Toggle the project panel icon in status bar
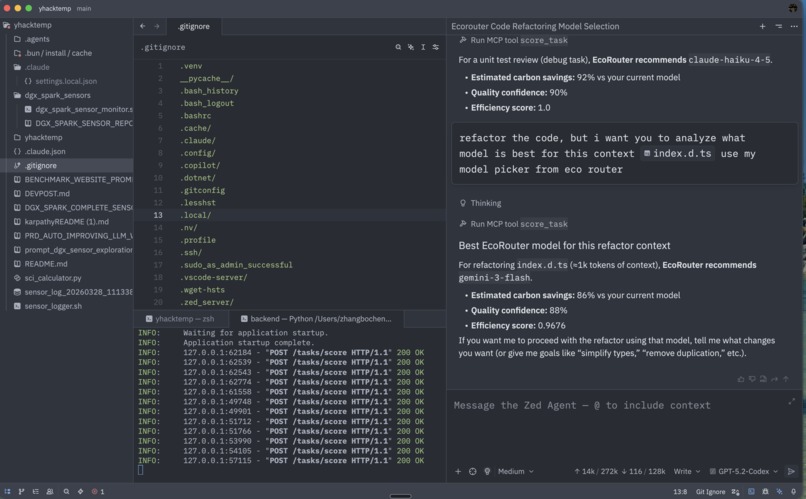Screen dimensions: 806x499 (7, 491)
